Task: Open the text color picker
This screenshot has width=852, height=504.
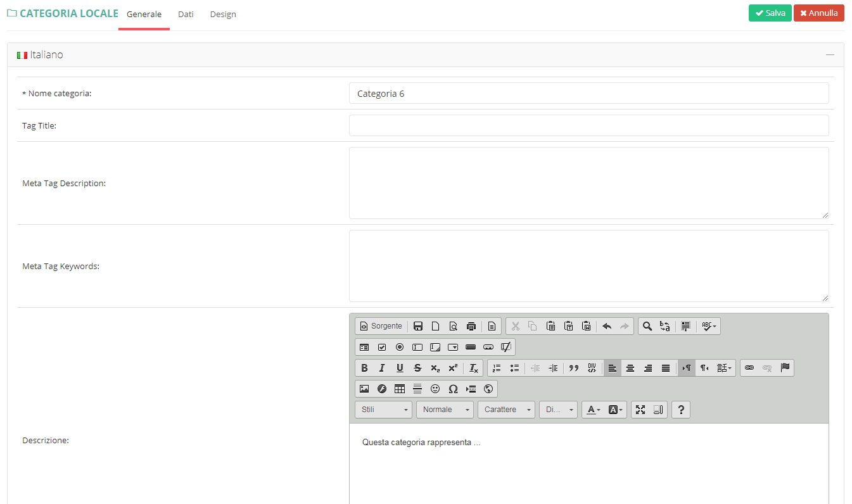Action: (x=594, y=410)
